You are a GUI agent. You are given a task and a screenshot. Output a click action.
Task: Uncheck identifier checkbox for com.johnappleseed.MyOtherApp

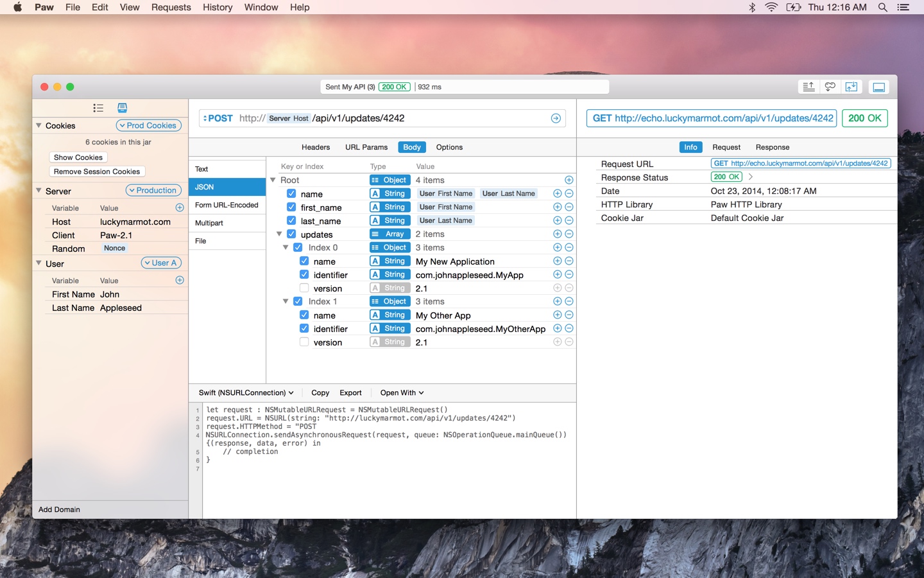click(304, 328)
